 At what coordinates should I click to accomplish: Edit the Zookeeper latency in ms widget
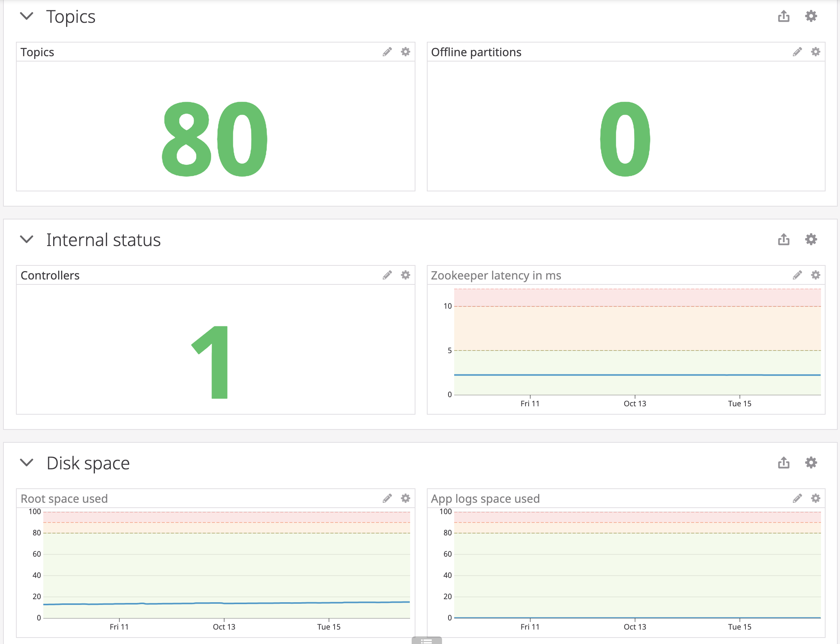click(x=797, y=275)
